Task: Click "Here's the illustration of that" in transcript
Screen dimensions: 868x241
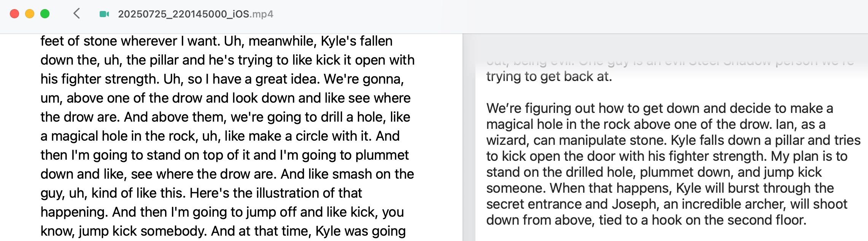Action: pyautogui.click(x=276, y=193)
